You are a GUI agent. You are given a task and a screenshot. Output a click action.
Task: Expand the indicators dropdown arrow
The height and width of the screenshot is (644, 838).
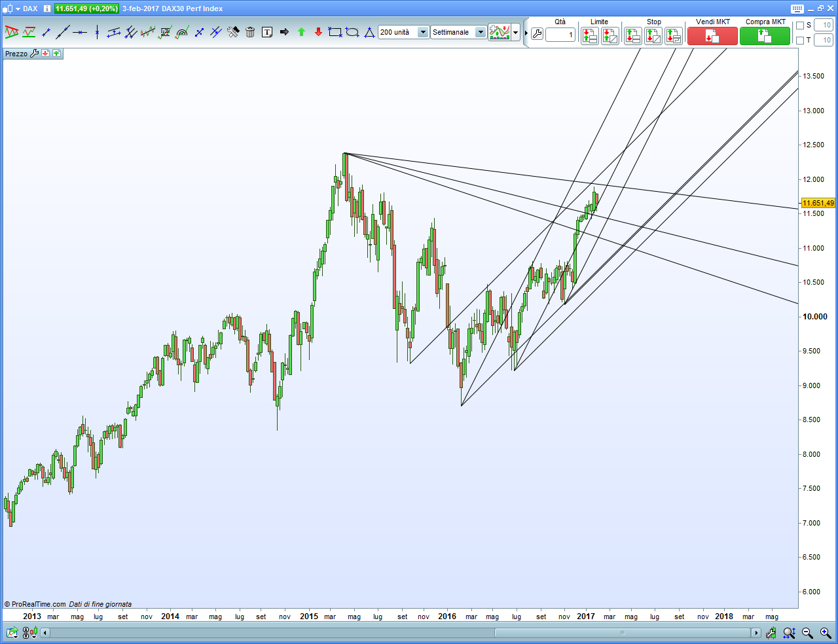point(516,32)
